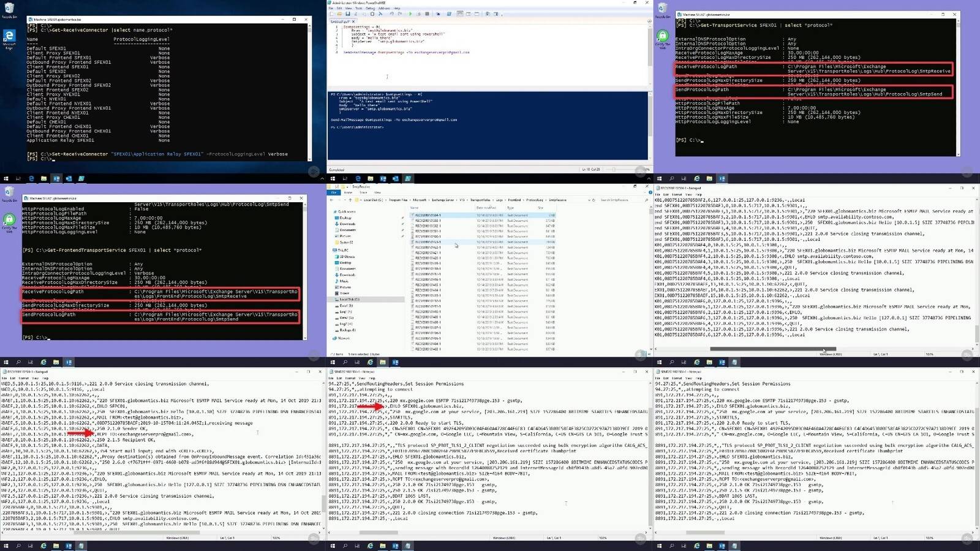This screenshot has height=551, width=980.
Task: Click the green Run Script icon in PowerShell ISE
Action: tap(410, 13)
